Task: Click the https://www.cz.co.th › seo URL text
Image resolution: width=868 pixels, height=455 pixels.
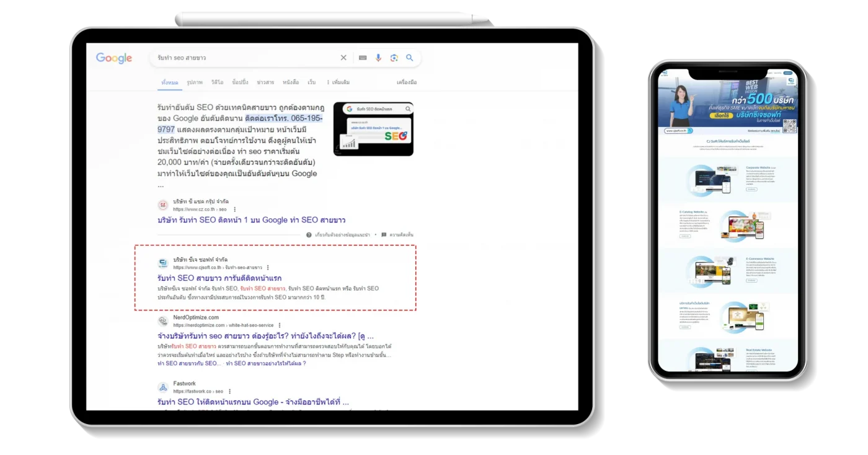Action: [200, 210]
